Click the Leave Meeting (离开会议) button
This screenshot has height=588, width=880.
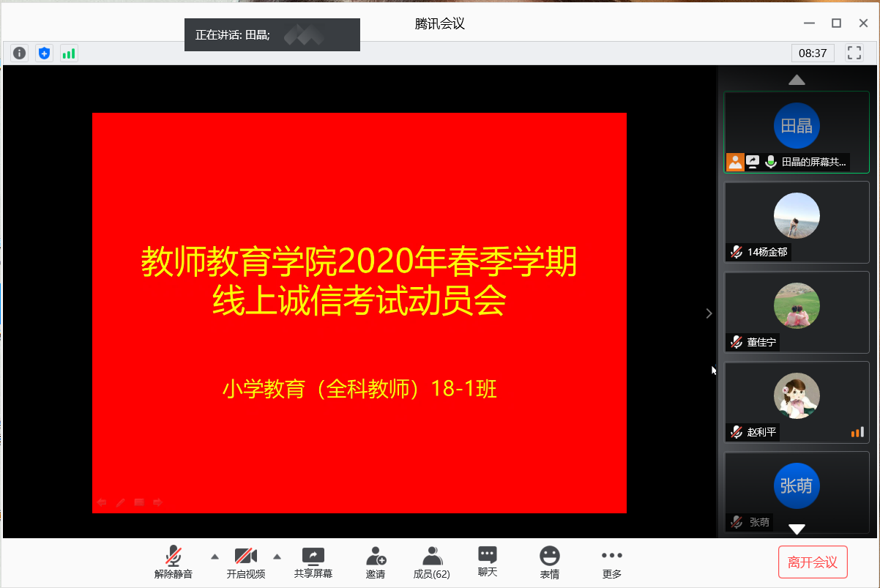pos(813,562)
